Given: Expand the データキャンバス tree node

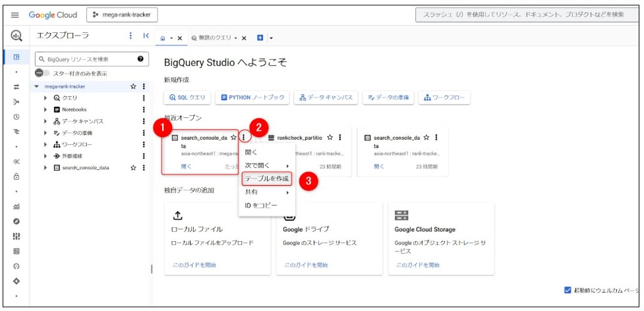Looking at the screenshot, I should [x=45, y=121].
